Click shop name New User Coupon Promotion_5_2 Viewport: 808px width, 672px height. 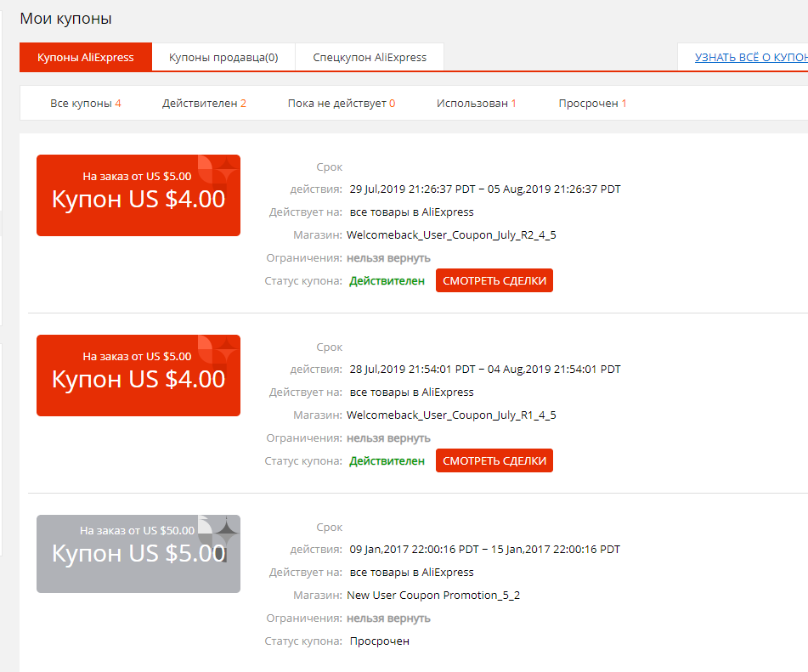pyautogui.click(x=433, y=596)
